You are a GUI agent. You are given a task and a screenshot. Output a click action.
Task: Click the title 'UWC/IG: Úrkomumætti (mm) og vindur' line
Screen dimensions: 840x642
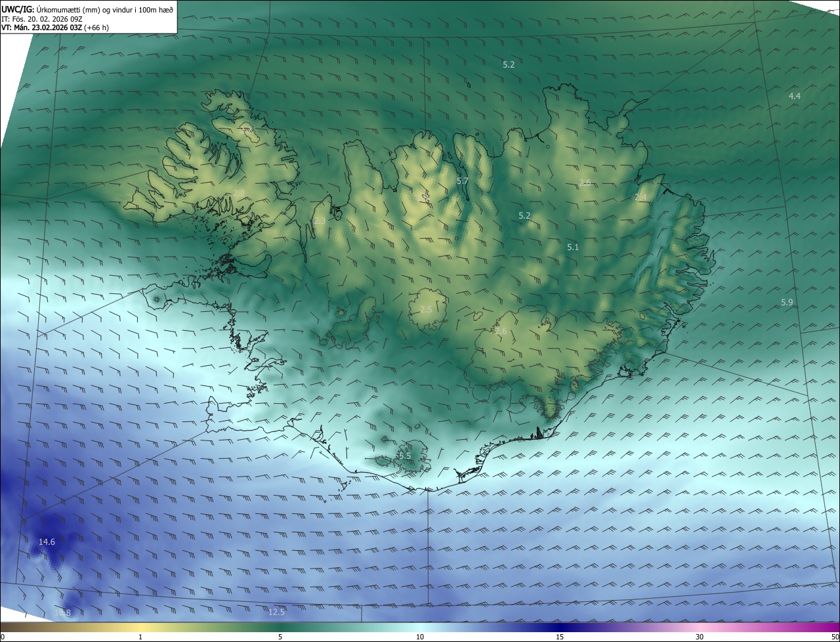tap(87, 9)
